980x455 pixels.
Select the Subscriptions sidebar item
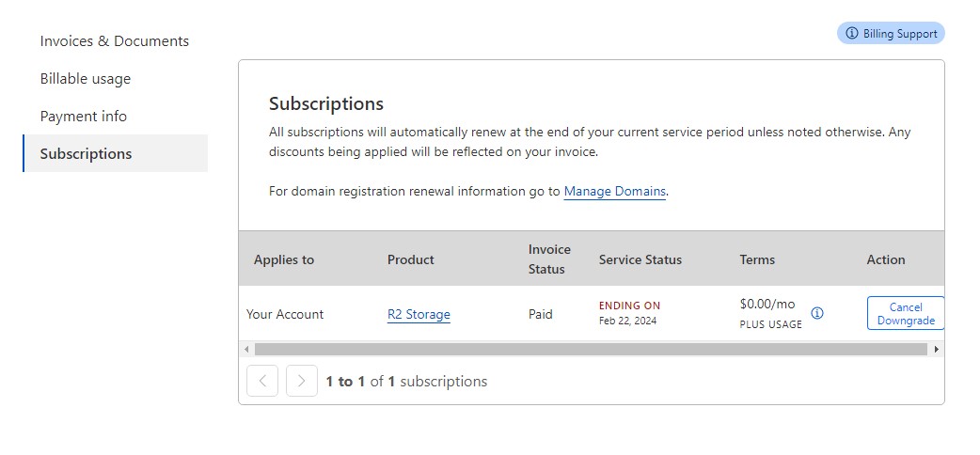tap(86, 154)
